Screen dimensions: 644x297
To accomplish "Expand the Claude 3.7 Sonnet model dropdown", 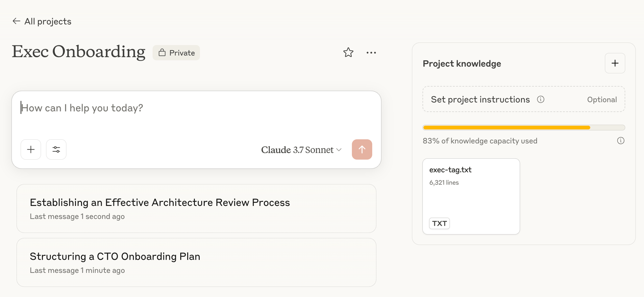I will pos(297,150).
